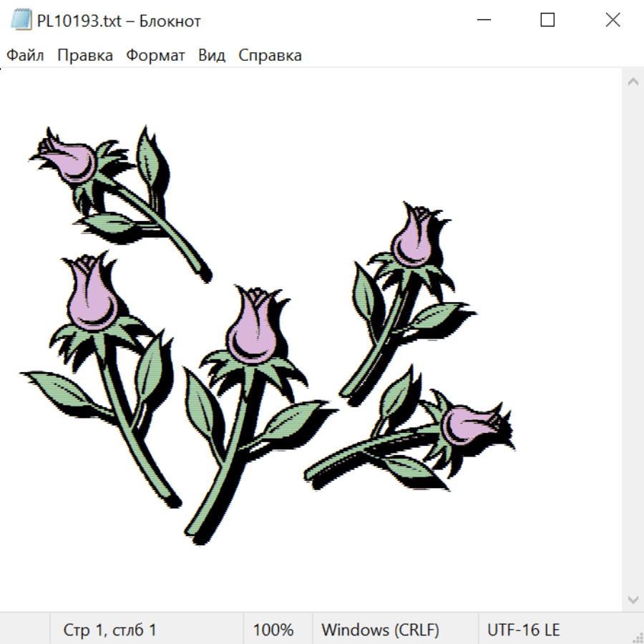644x644 pixels.
Task: Click the UTF-16 LE encoding indicator
Action: click(523, 630)
